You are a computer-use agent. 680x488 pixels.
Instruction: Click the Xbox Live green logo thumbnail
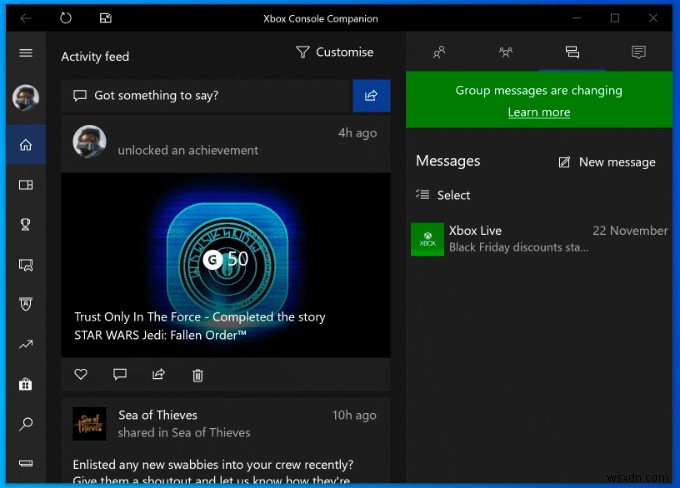point(427,239)
